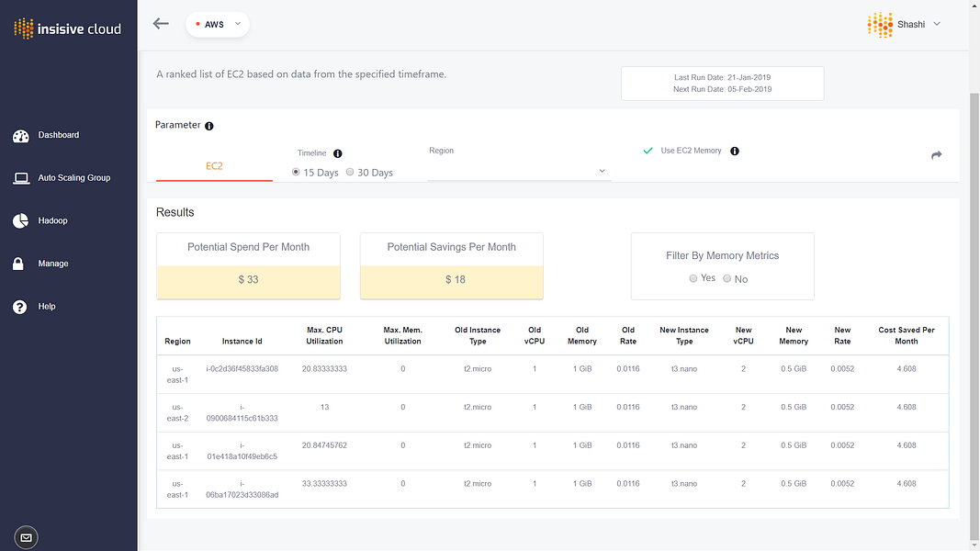Click the back arrow icon
This screenshot has width=980, height=551.
[x=161, y=24]
